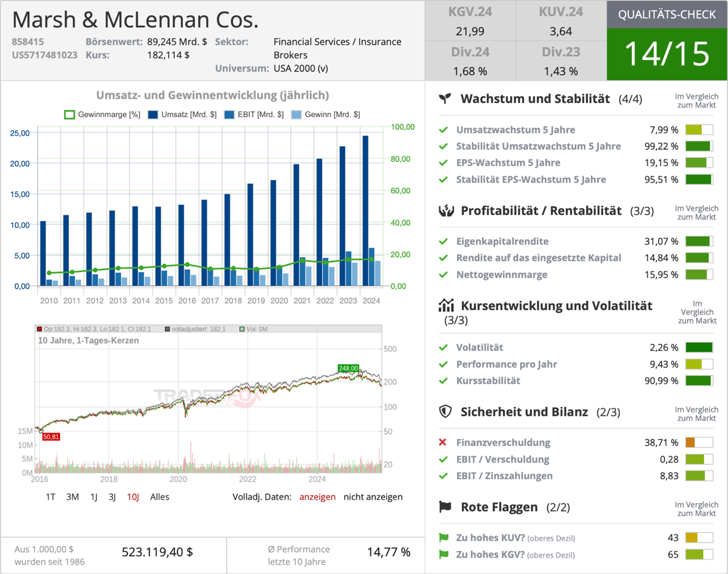Screen dimensions: 728x574
Task: Click the chart icon beside Kursentwicklung und Volatilität
Action: [x=446, y=305]
